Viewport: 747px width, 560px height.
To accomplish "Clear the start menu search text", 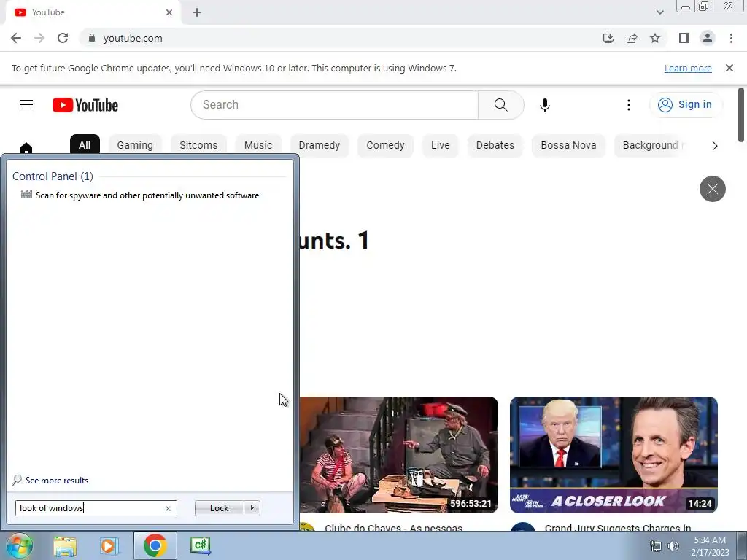I will click(x=168, y=508).
